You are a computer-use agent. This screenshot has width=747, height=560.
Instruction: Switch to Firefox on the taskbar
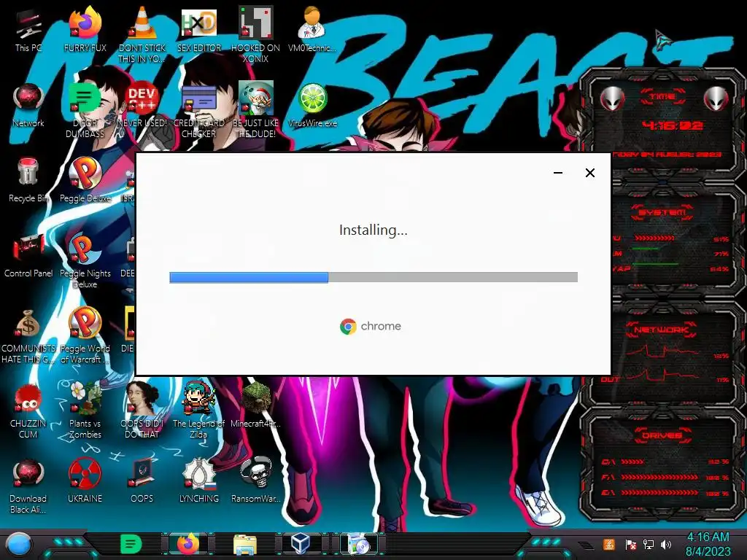188,544
